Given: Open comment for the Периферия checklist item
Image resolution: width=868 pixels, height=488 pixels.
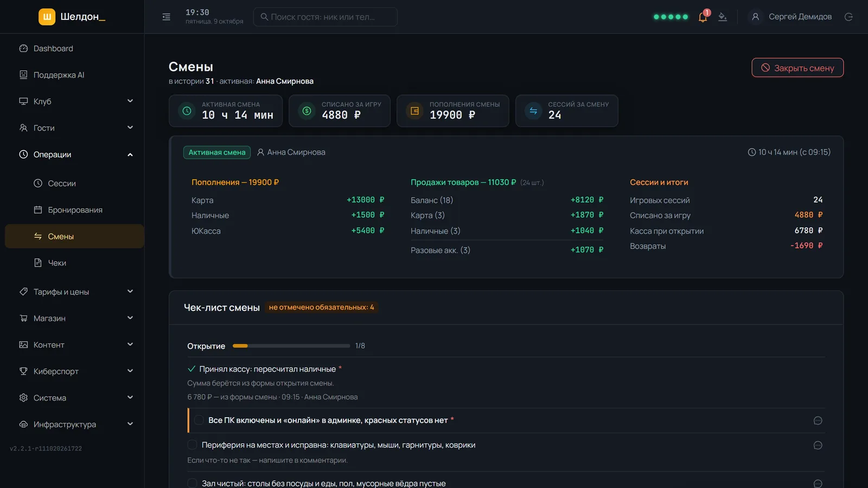Looking at the screenshot, I should (x=818, y=446).
